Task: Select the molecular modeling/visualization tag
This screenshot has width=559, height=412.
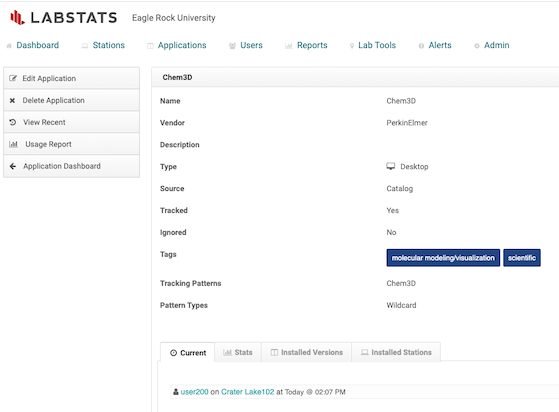Action: [443, 258]
